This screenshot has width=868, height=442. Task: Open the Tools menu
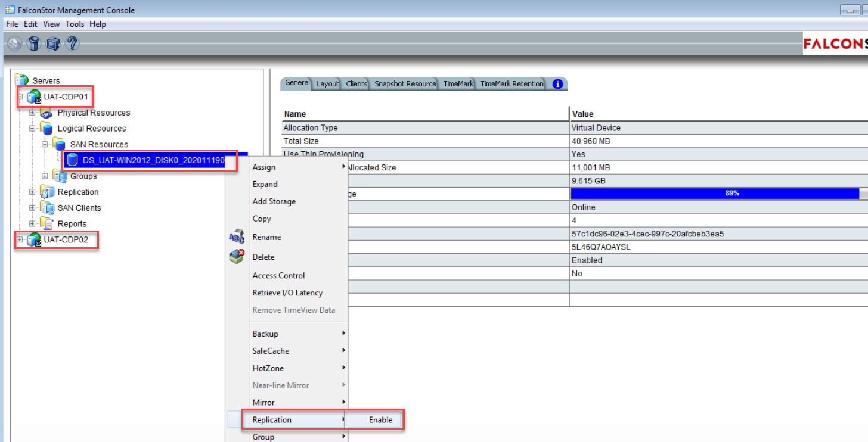(x=75, y=24)
